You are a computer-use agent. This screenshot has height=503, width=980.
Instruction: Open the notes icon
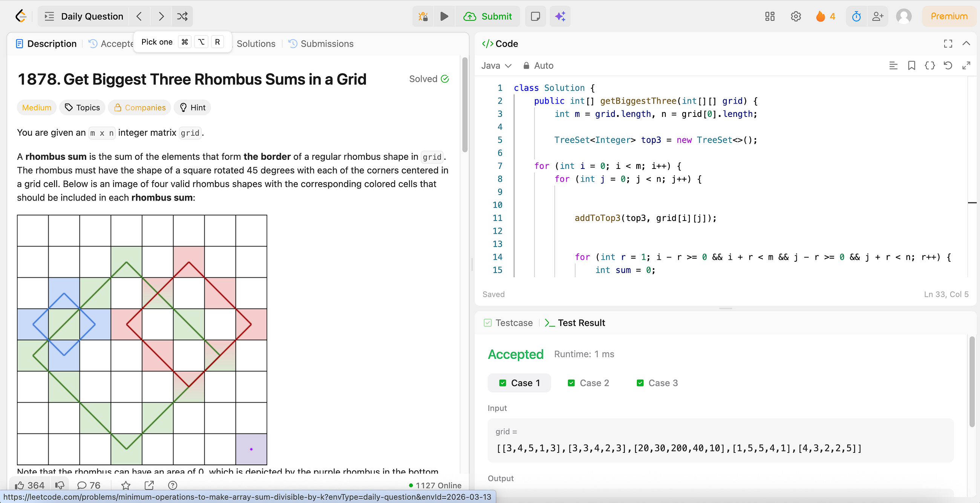tap(535, 16)
